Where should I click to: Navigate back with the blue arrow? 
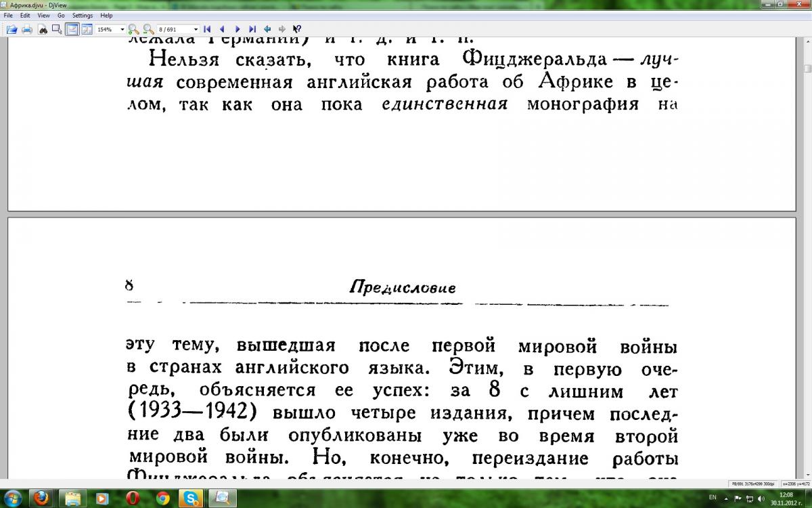[x=267, y=29]
